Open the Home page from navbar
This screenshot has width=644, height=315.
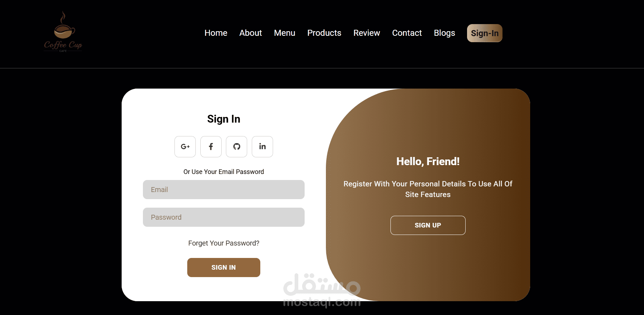(216, 33)
